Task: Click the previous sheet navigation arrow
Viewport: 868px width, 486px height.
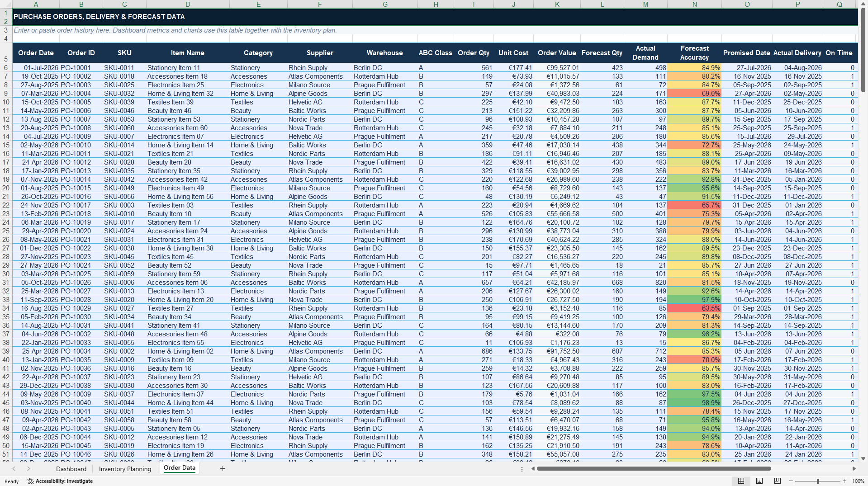Action: coord(14,469)
